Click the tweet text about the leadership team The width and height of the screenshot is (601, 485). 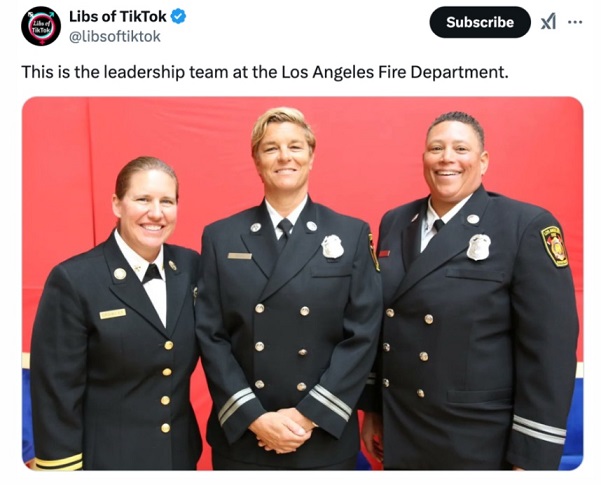pos(265,72)
